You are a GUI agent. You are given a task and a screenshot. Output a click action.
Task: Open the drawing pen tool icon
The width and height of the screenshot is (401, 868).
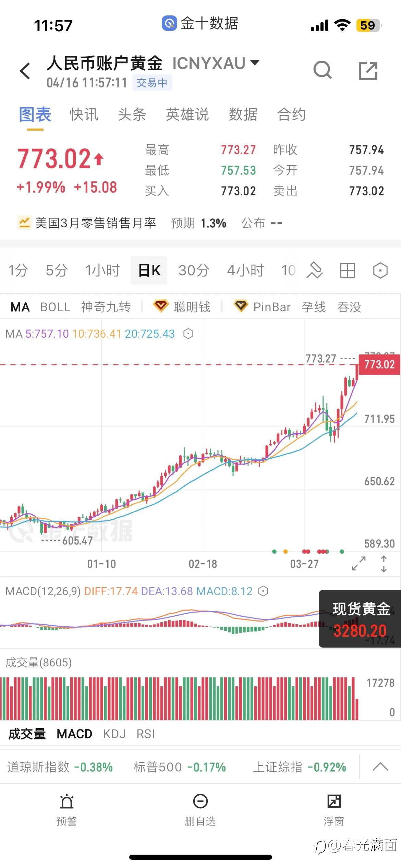315,270
